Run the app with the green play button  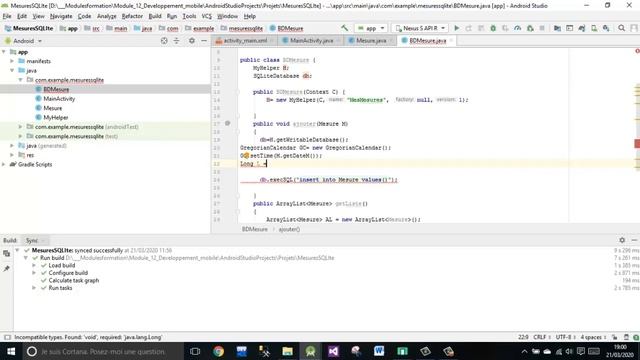point(457,28)
